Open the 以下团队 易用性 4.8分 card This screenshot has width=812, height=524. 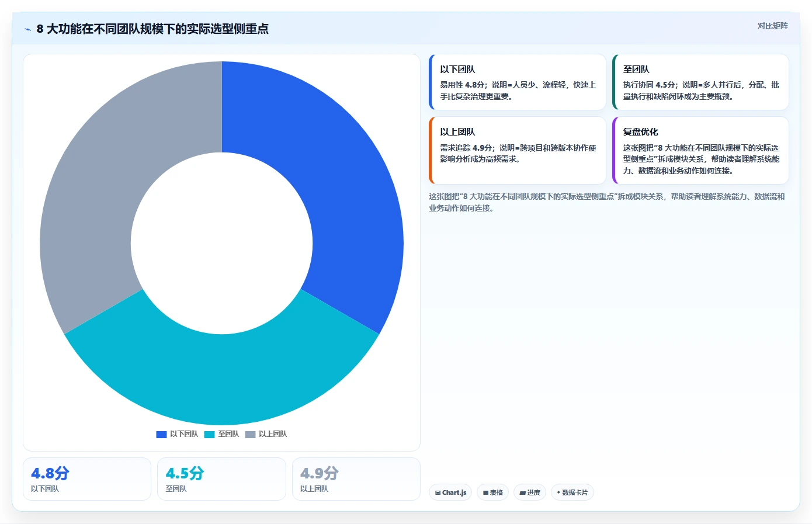tap(518, 82)
